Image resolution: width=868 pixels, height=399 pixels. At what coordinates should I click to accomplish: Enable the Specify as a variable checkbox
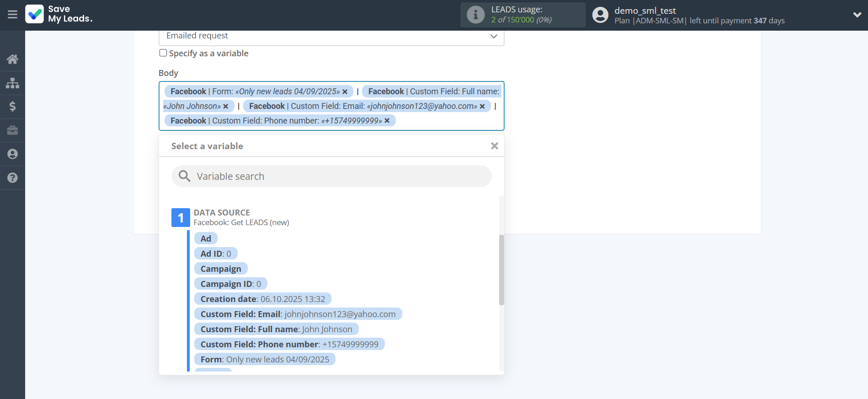[x=163, y=53]
